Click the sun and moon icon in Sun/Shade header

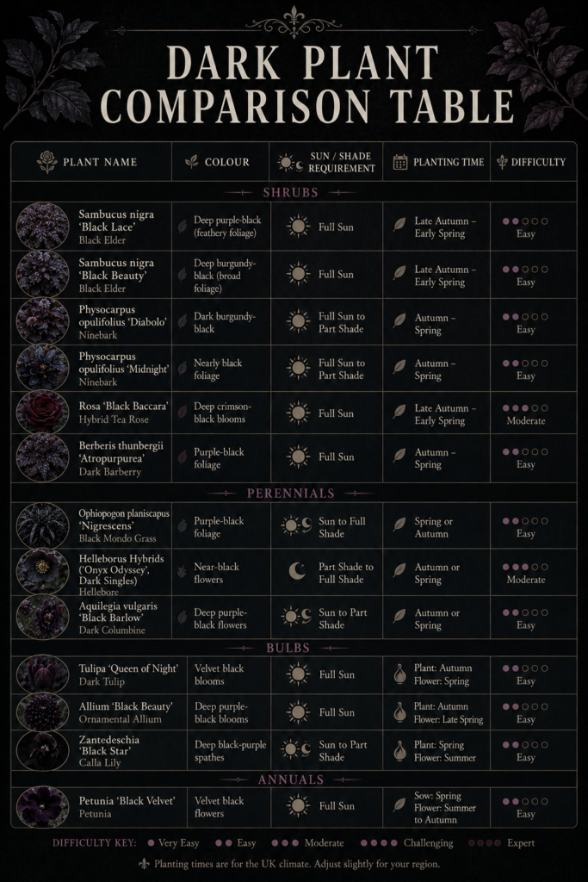[290, 163]
